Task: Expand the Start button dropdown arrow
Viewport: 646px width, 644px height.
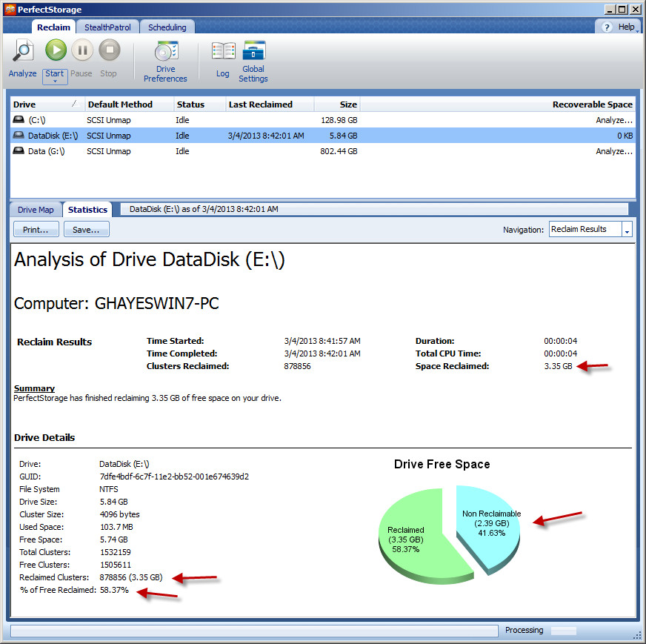Action: [55, 82]
